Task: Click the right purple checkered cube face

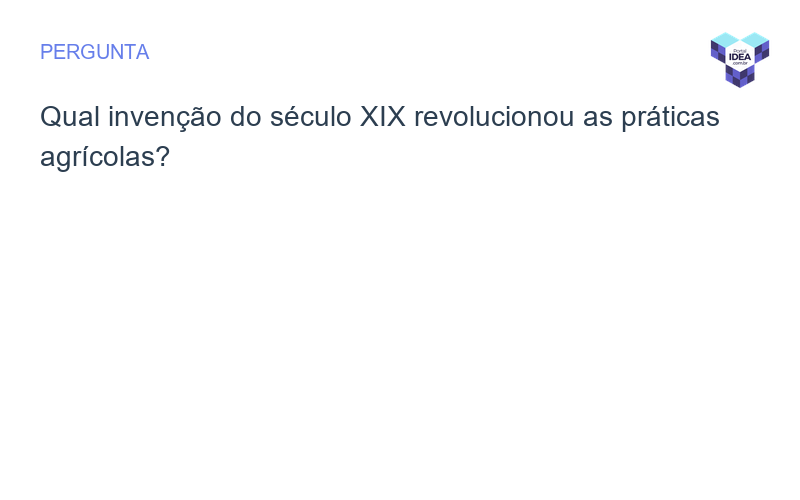Action: click(762, 51)
